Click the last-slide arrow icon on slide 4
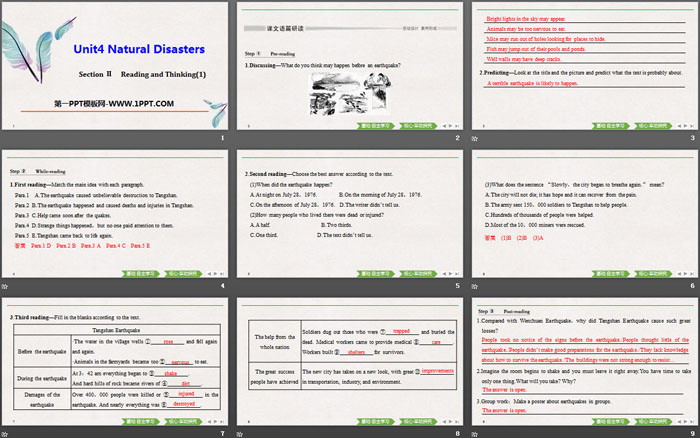Screen dimensions: 700x438 222,274
